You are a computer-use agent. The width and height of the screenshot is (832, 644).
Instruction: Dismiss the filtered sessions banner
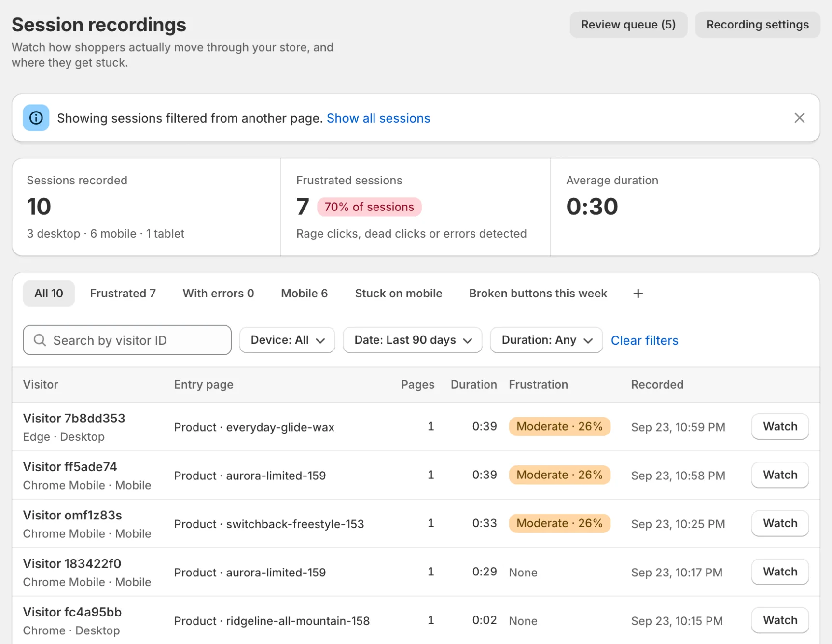coord(799,118)
